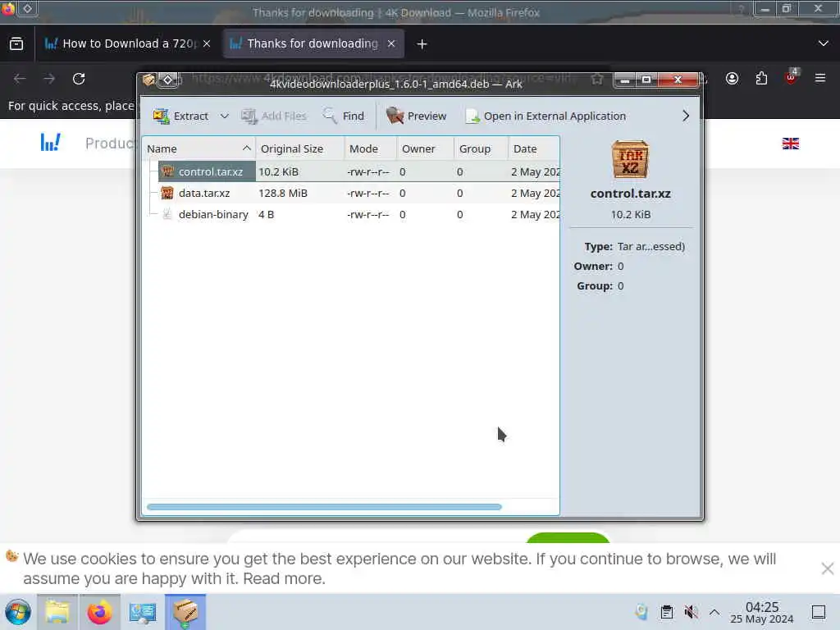Click the Ark on-all-desktops pin icon
Image resolution: width=840 pixels, height=630 pixels.
pos(167,80)
